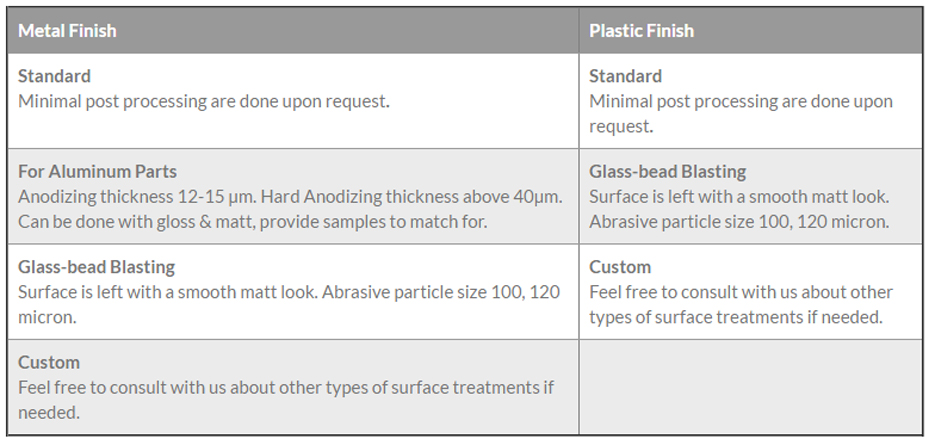Click the anodizing thickness 12-15 µm text
Viewport: 935px width, 445px height.
click(x=137, y=197)
